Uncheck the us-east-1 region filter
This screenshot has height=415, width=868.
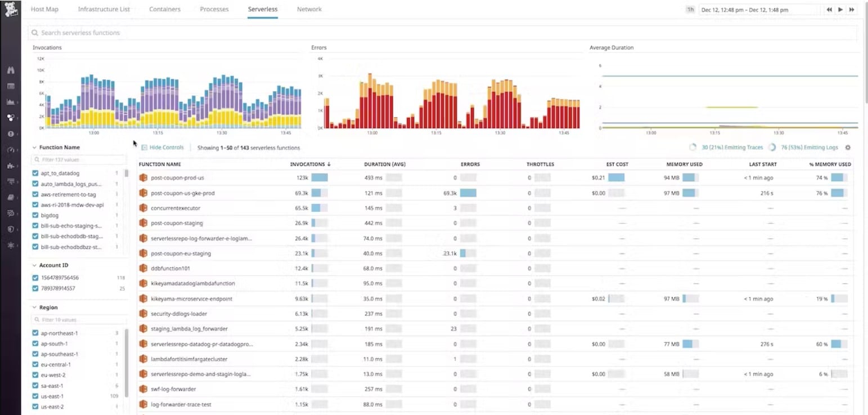[35, 396]
